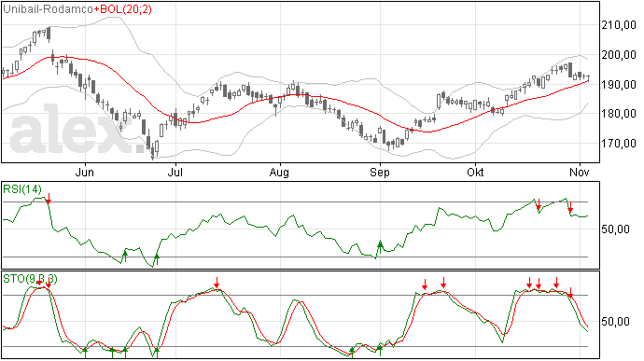Screen dimensions: 644x361
Task: Select the 190,00 price axis label
Action: (619, 84)
